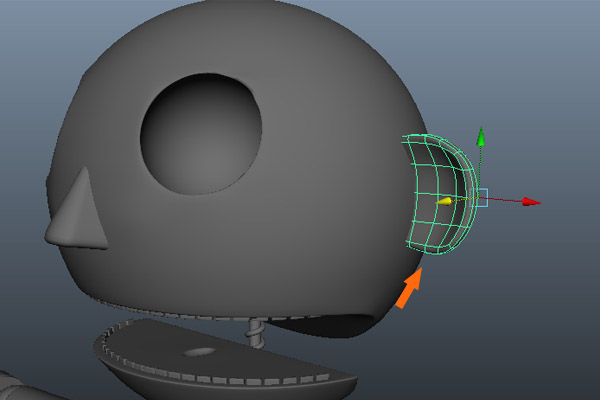
Task: Click the yellow Z-axis move cone
Action: point(445,201)
